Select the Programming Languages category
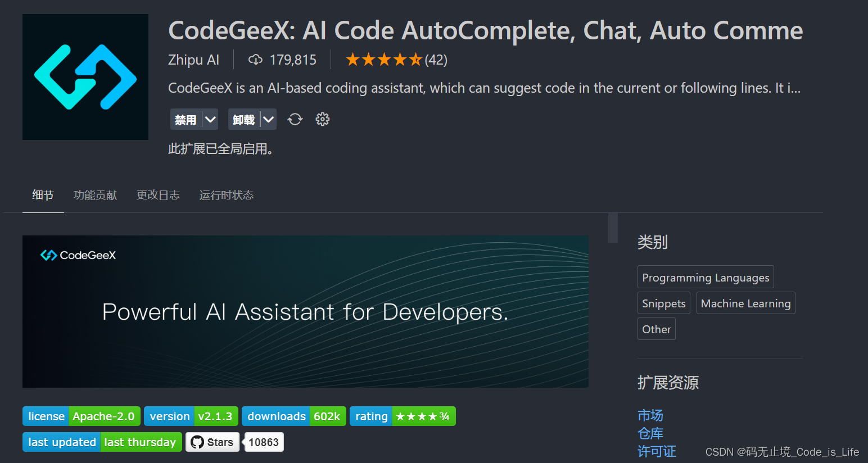This screenshot has height=463, width=868. (x=706, y=277)
